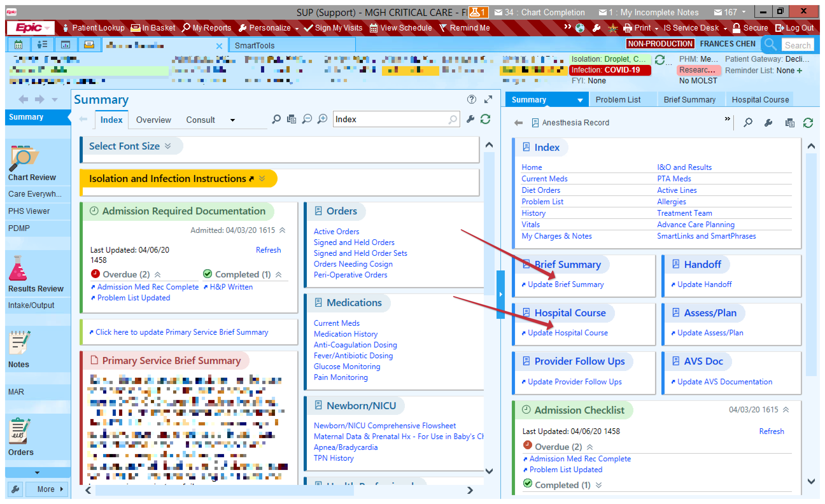The image size is (825, 504).
Task: Open the Consult tab dropdown arrow
Action: (x=232, y=120)
